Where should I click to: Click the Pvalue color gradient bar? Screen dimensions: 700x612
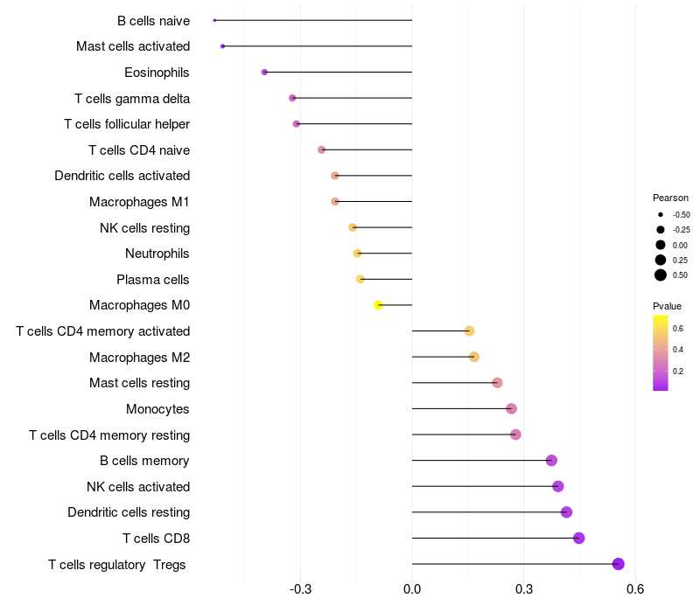tap(661, 353)
